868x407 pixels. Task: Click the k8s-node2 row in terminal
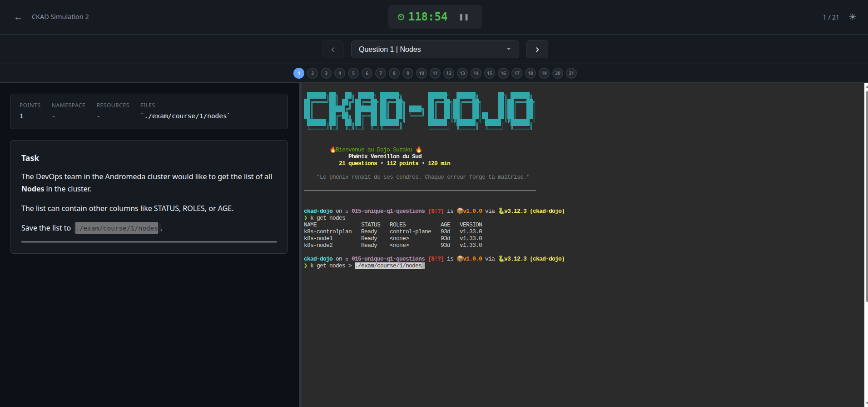[x=393, y=245]
